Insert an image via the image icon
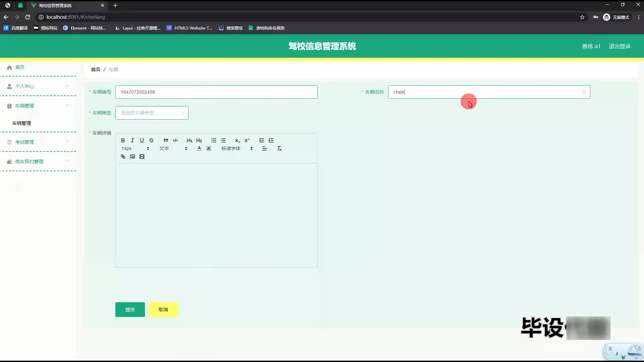The height and width of the screenshot is (362, 644). (x=132, y=157)
